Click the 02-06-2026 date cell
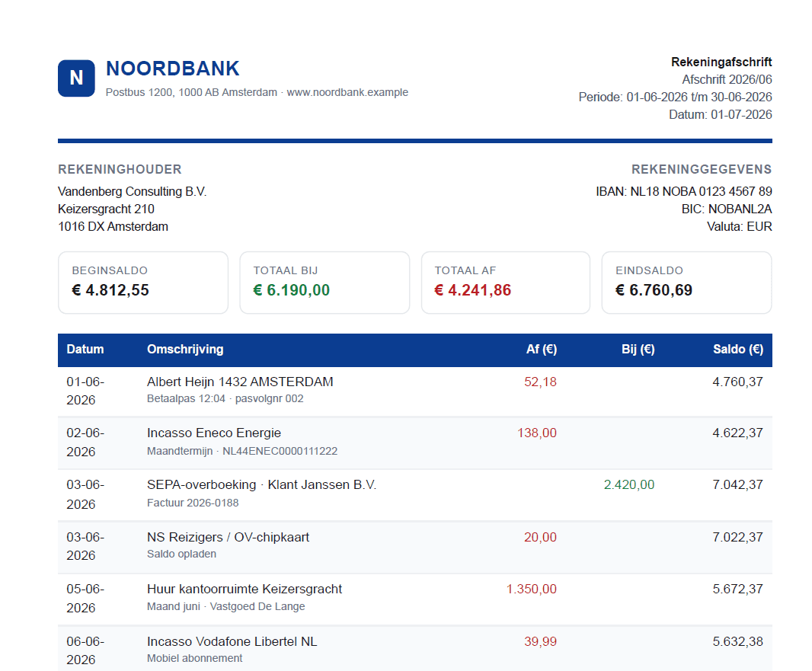This screenshot has width=812, height=671. (x=85, y=443)
